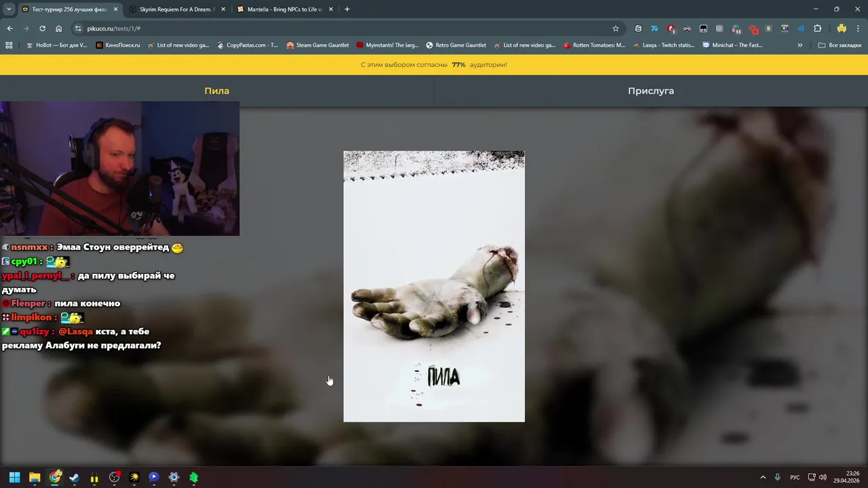This screenshot has height=488, width=868.
Task: Click the Пила movie poster
Action: click(434, 286)
